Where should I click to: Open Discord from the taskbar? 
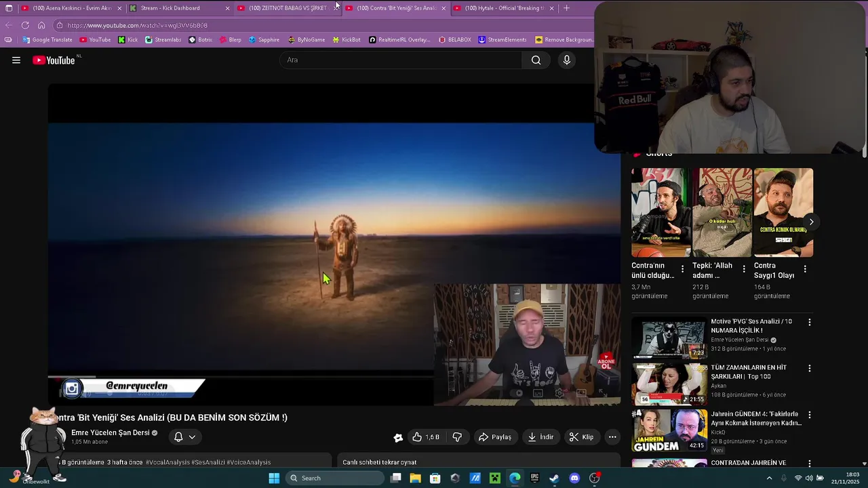point(574,478)
